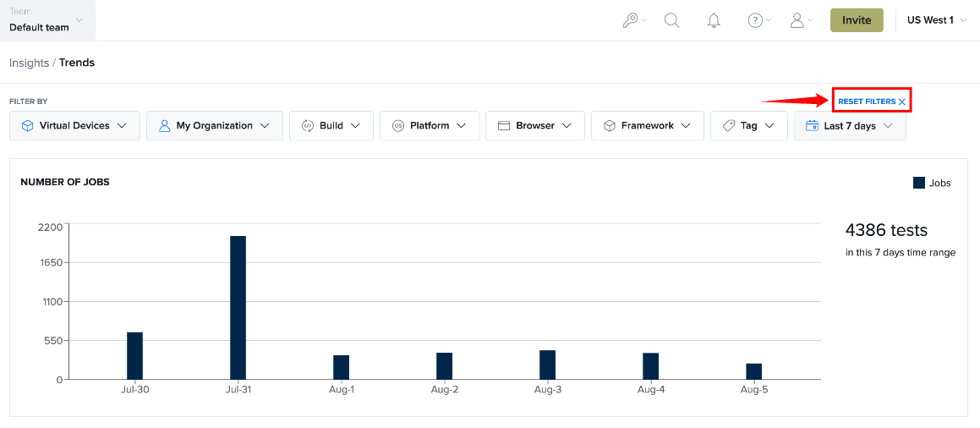Click the Virtual Devices cube icon
This screenshot has width=980, height=428.
28,125
